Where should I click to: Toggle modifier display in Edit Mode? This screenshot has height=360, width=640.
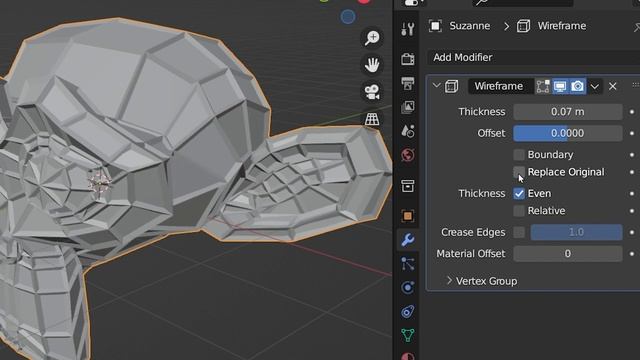tap(543, 86)
